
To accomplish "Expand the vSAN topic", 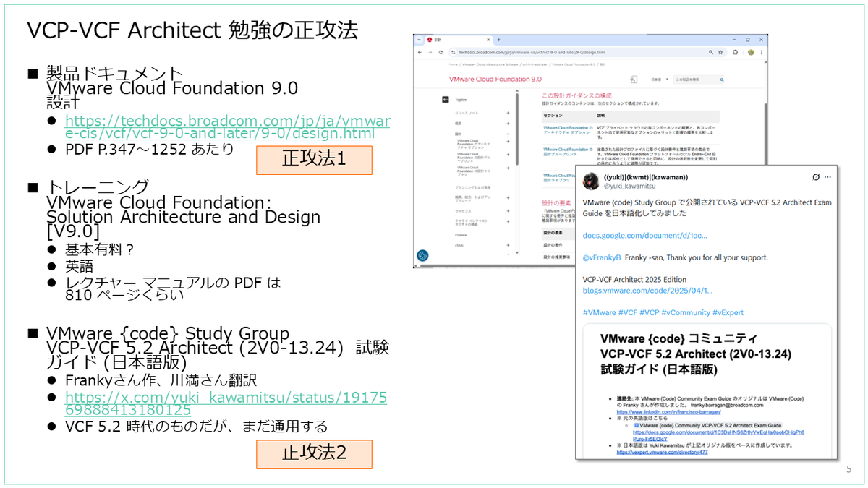I will point(508,245).
